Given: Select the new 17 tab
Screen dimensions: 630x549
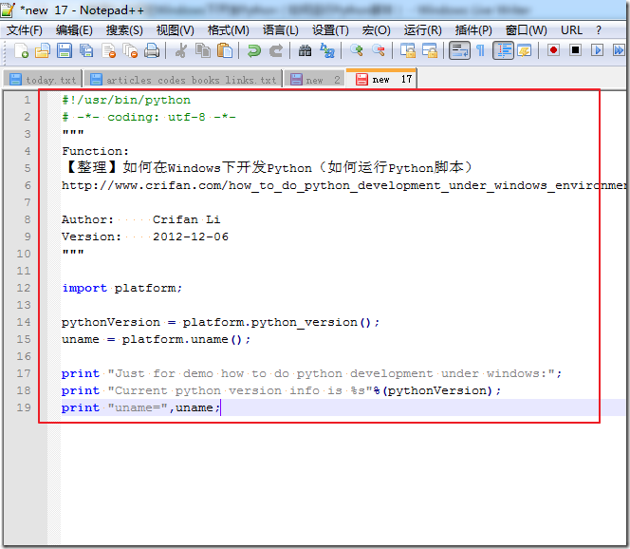Looking at the screenshot, I should tap(381, 79).
